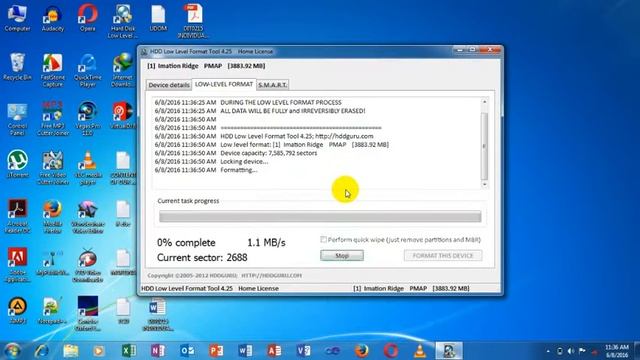Open Internet Explorer from the taskbar
640x360 pixels.
(x=41, y=351)
